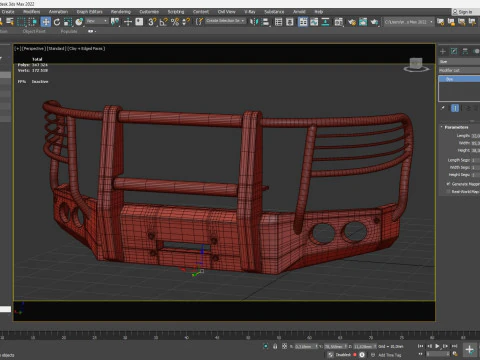Select the Scale tool
The image size is (480, 360).
click(68, 22)
